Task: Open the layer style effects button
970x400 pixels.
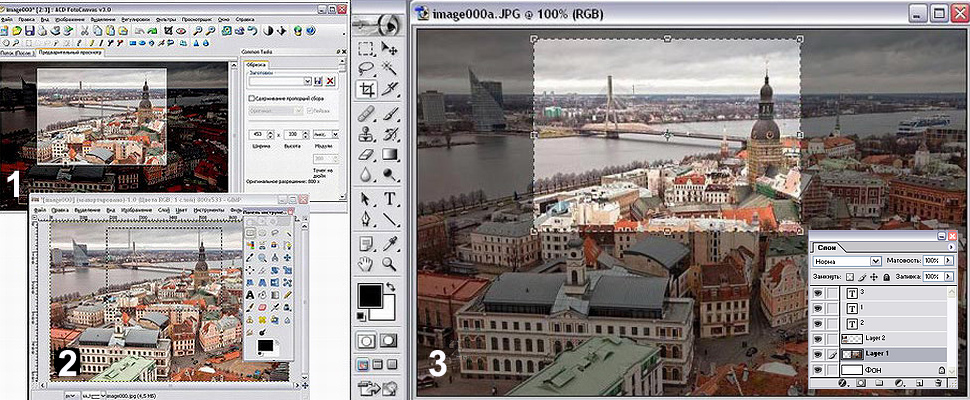Action: 843,383
